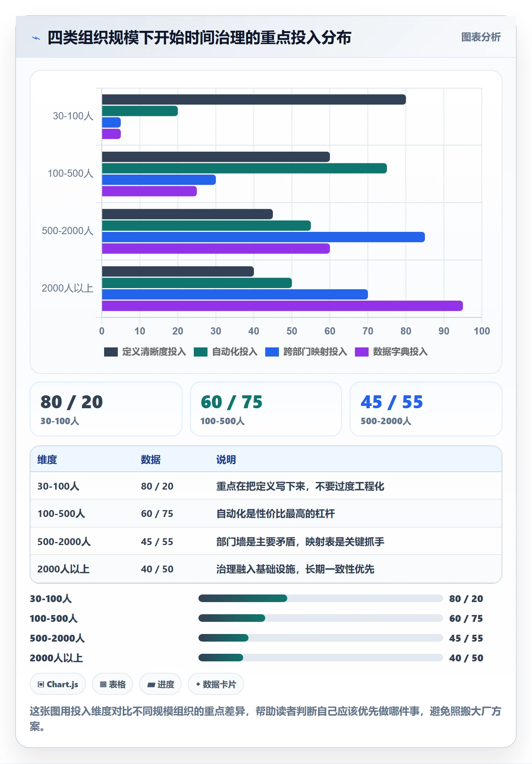Click the 40 / 50 table data cell
The height and width of the screenshot is (764, 532).
157,569
